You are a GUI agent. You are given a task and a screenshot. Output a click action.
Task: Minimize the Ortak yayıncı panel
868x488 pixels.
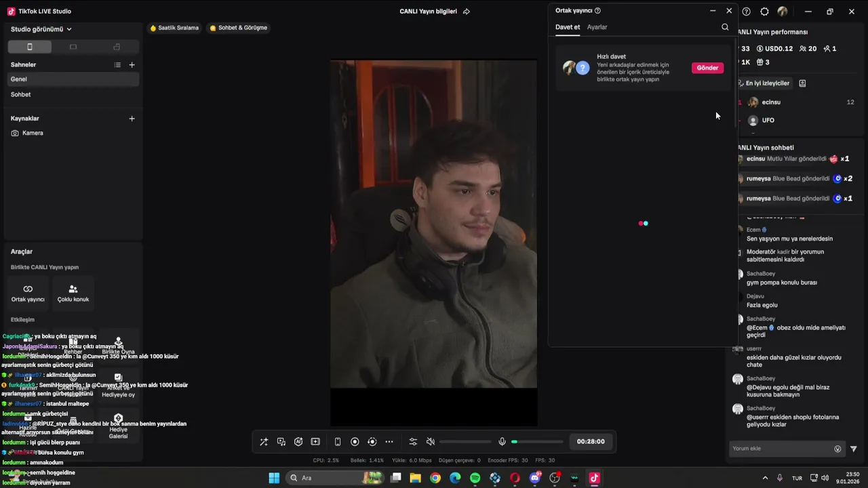713,11
